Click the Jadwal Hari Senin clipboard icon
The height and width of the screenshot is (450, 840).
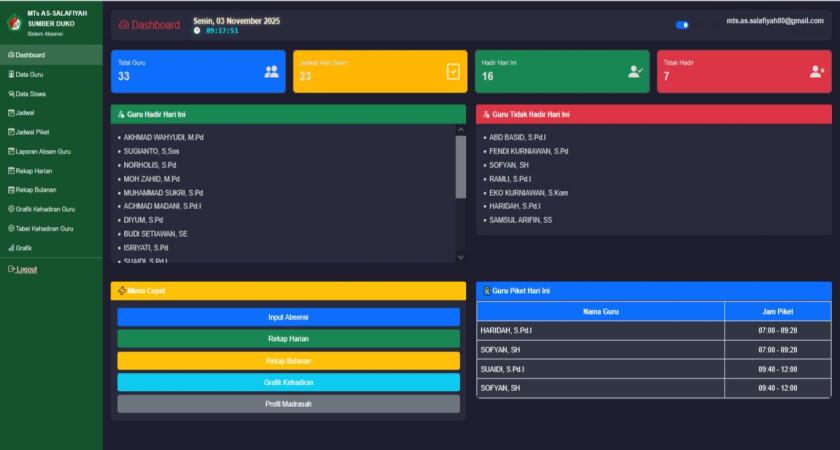click(x=453, y=71)
